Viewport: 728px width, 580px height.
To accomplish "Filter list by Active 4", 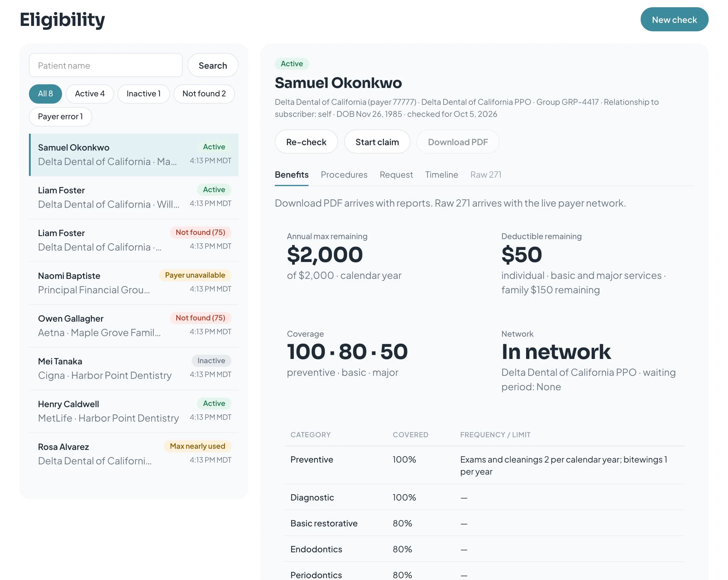I will point(89,93).
